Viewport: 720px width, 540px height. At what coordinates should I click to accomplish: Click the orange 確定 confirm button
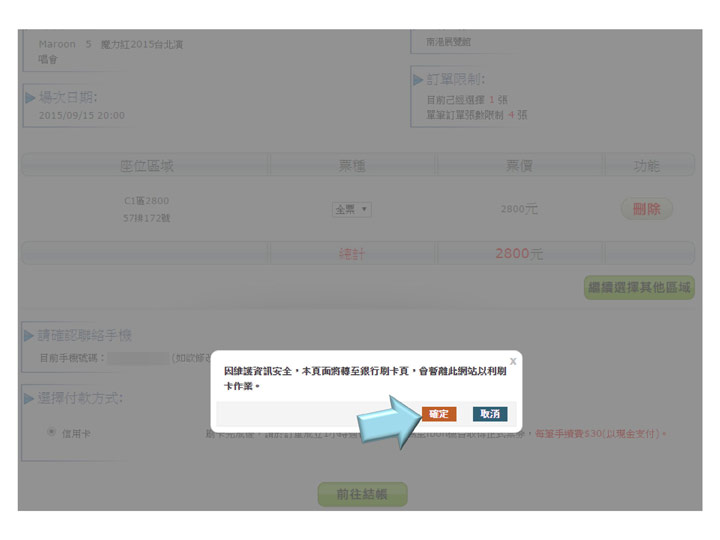(x=439, y=414)
